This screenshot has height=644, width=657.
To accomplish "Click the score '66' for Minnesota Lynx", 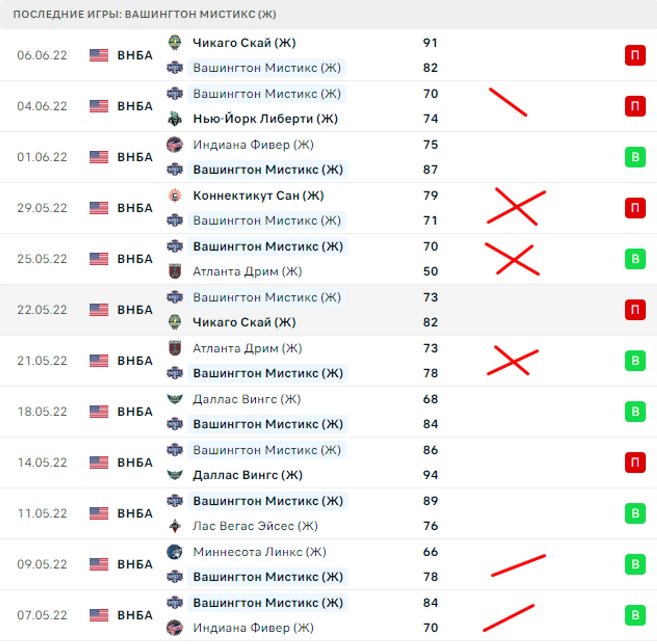I will (x=430, y=552).
